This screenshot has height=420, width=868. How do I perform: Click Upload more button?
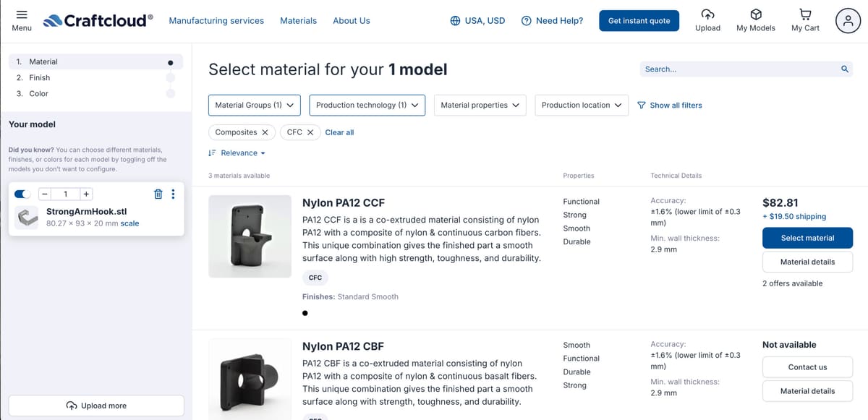(x=96, y=406)
